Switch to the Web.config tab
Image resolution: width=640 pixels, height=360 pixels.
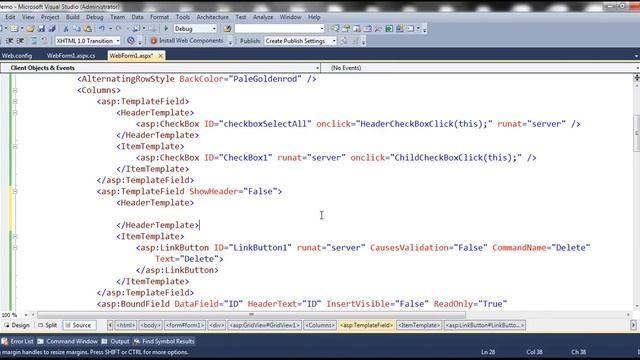tap(17, 56)
